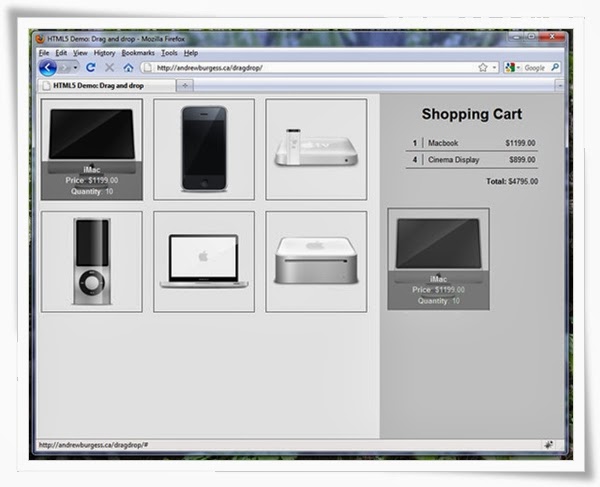This screenshot has width=600, height=487.
Task: Open the Help menu
Action: pos(191,53)
